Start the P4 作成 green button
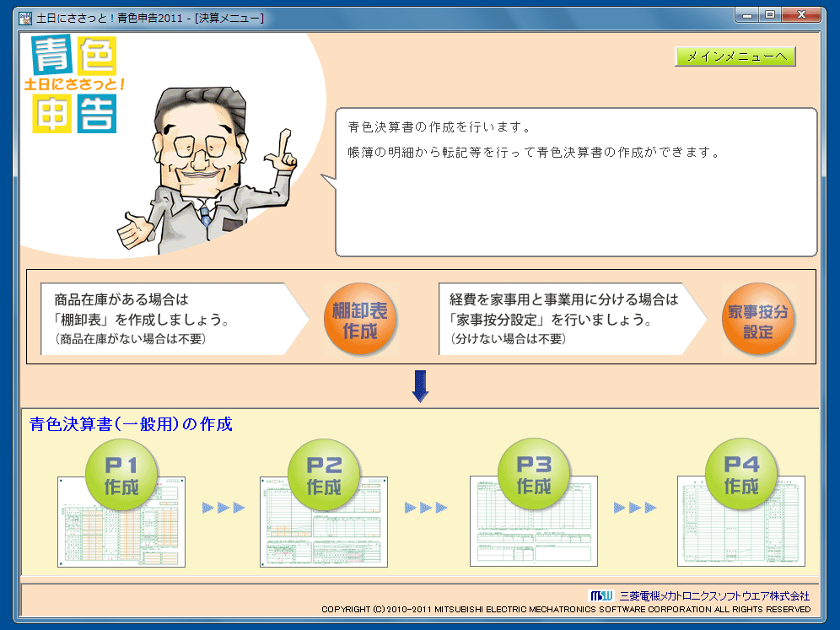This screenshot has height=630, width=840. [741, 475]
